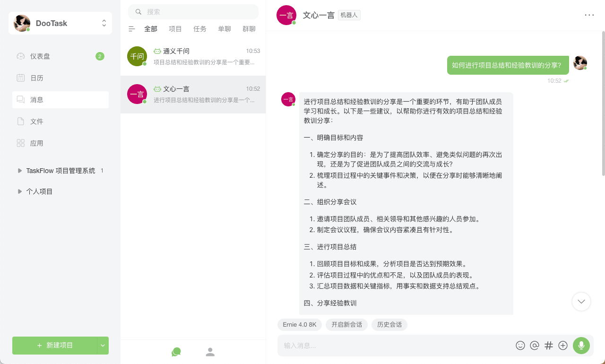Open the Applications (应用) sidebar item
605x364 pixels.
coord(60,143)
